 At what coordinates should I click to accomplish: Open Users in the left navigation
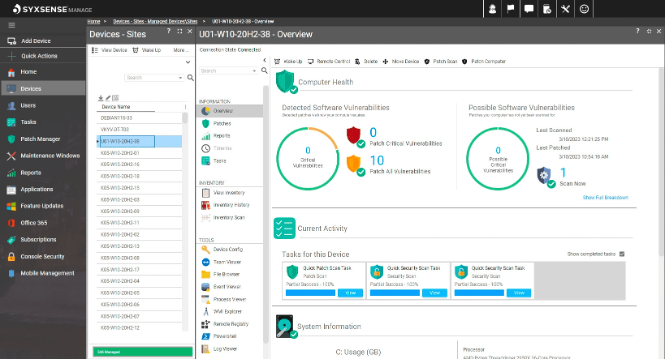pos(28,105)
